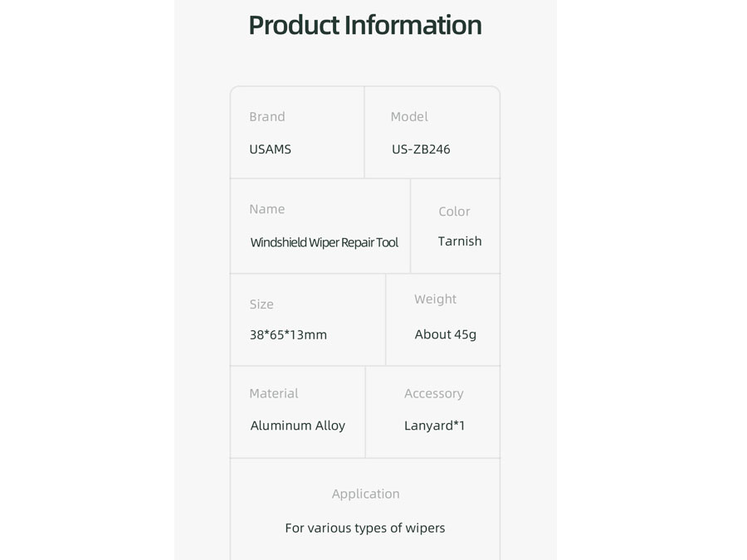Select the Name label
747x560 pixels.
[266, 209]
